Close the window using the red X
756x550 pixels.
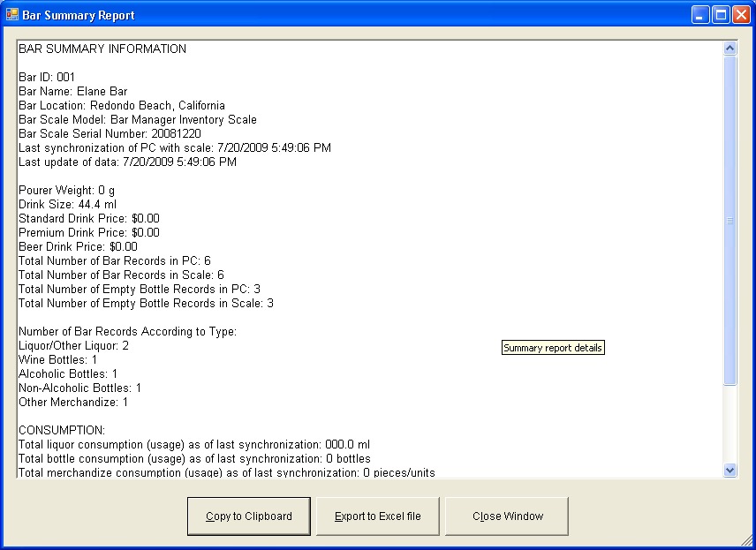coord(741,15)
